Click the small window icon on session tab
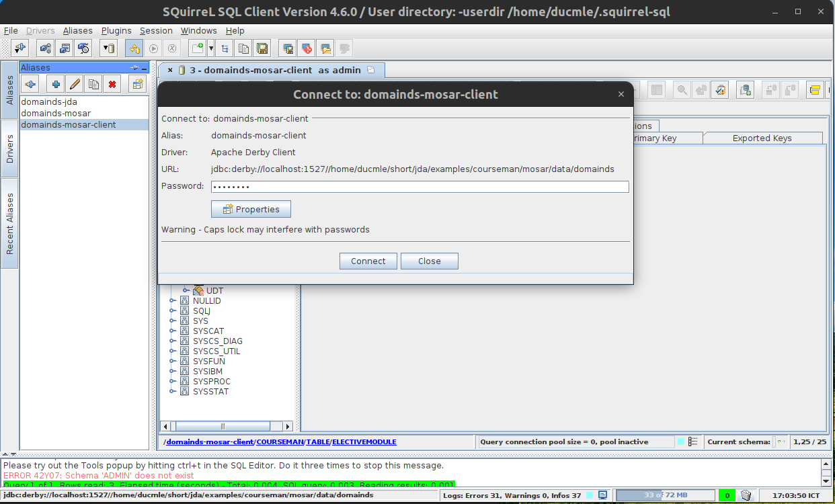 [371, 70]
